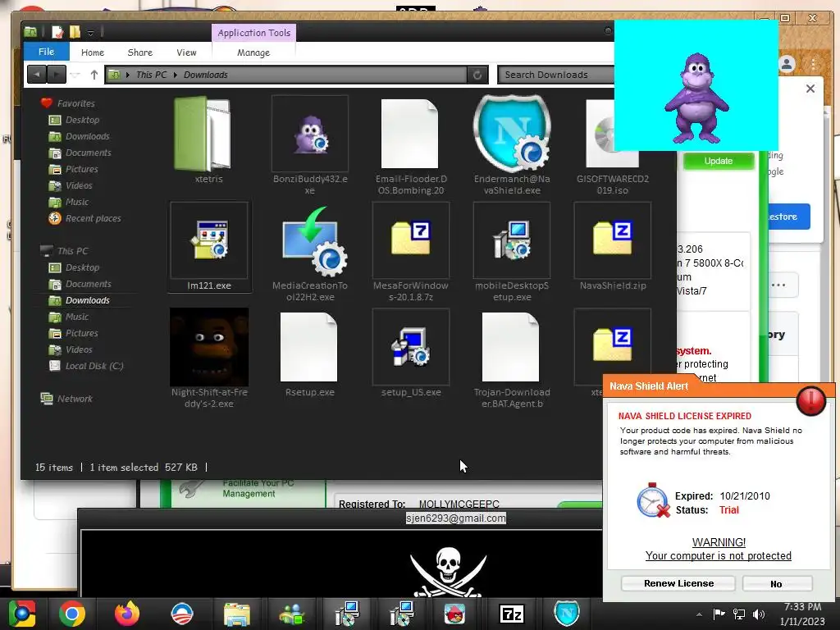The height and width of the screenshot is (630, 840).
Task: Select NavaShield.zip archive
Action: point(612,246)
